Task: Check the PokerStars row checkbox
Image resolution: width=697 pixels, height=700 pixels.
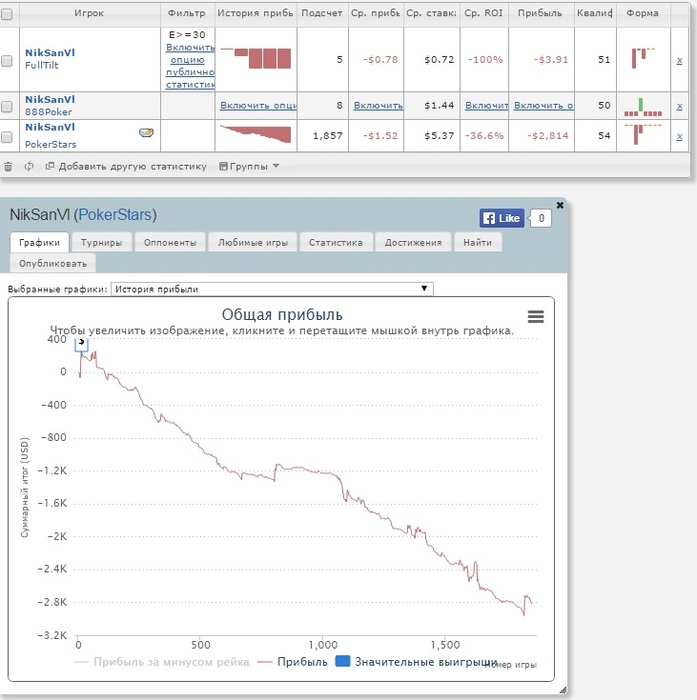Action: pos(6,137)
